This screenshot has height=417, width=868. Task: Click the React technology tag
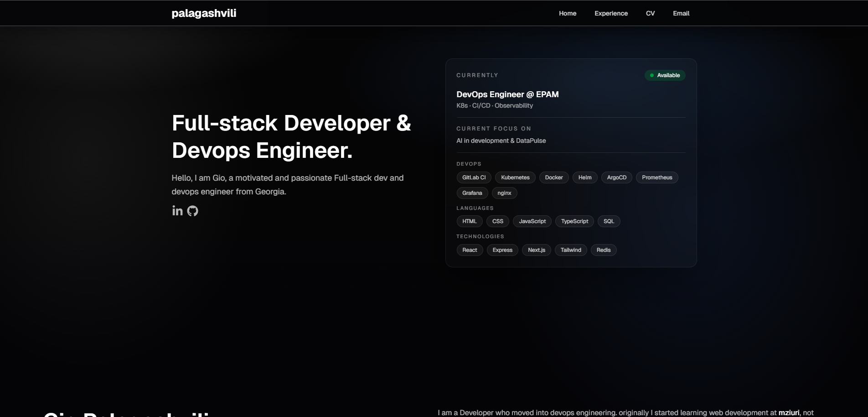(x=470, y=250)
